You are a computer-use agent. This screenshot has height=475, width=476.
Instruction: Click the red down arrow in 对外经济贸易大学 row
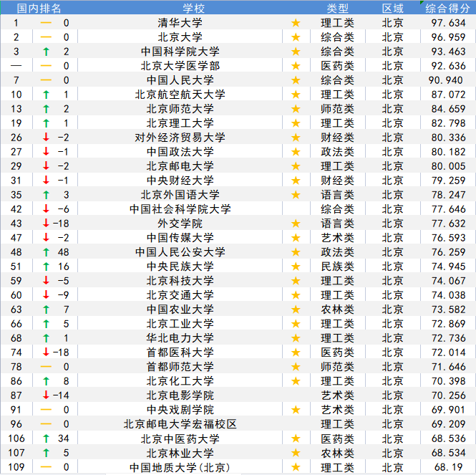[46, 138]
